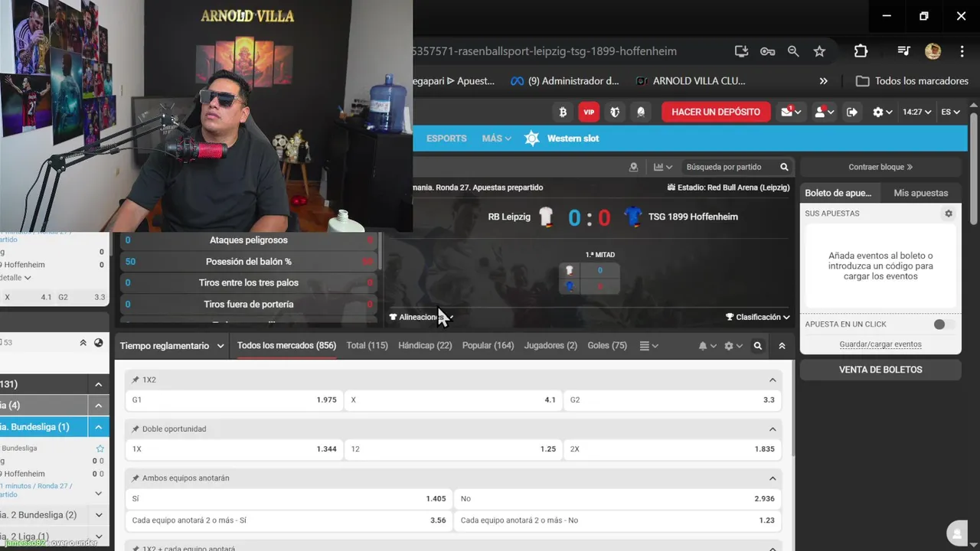Select the Todos los mercados (856) tab
980x551 pixels.
point(286,346)
